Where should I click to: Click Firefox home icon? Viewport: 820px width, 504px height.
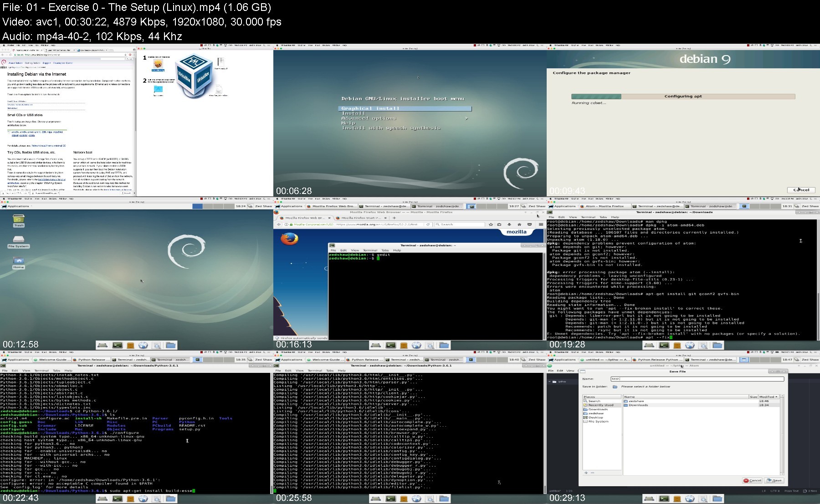(519, 224)
